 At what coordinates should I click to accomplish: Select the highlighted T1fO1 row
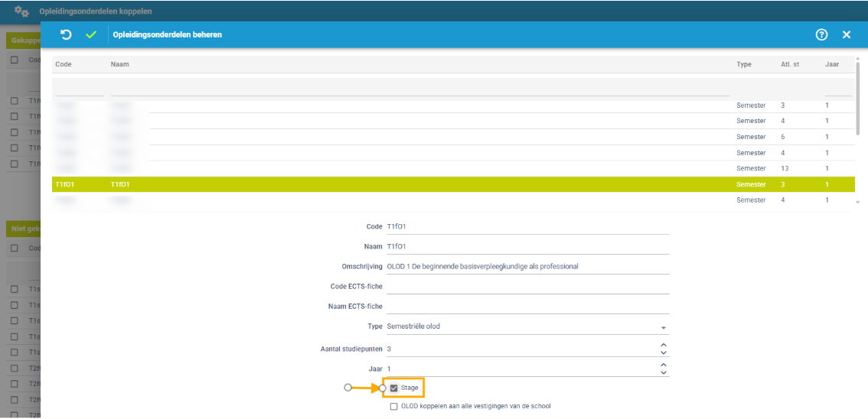pyautogui.click(x=383, y=184)
